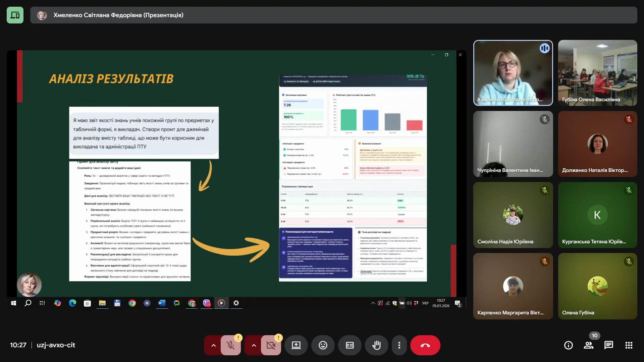This screenshot has width=644, height=362.
Task: Click the layout icon at top left
Action: click(x=15, y=15)
